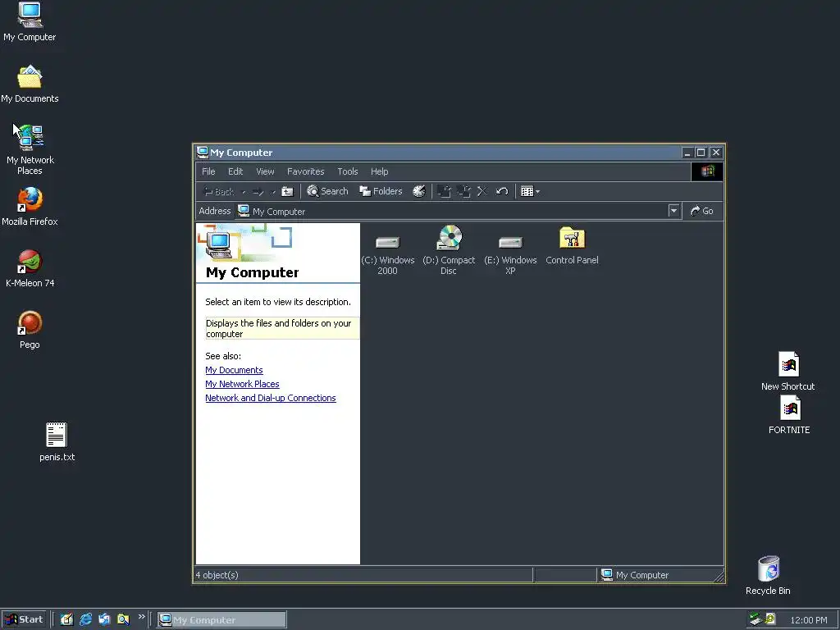Select the (D:) Compact Disc drive

449,251
